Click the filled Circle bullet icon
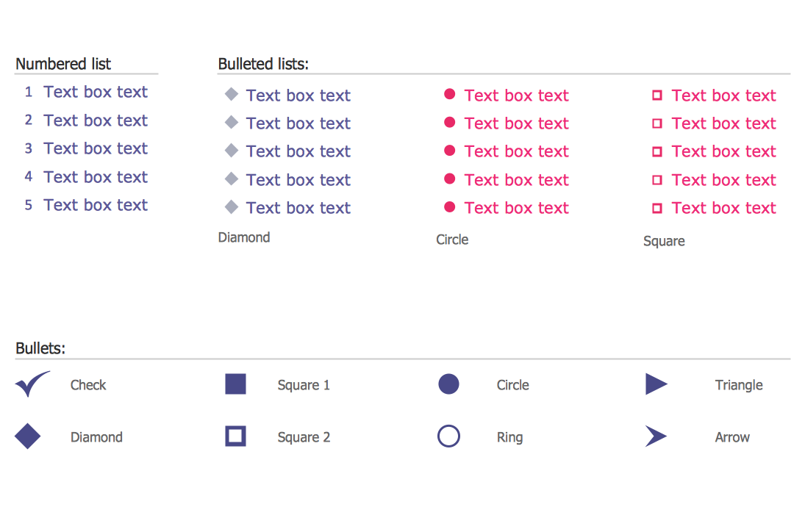The image size is (805, 532). click(x=448, y=384)
